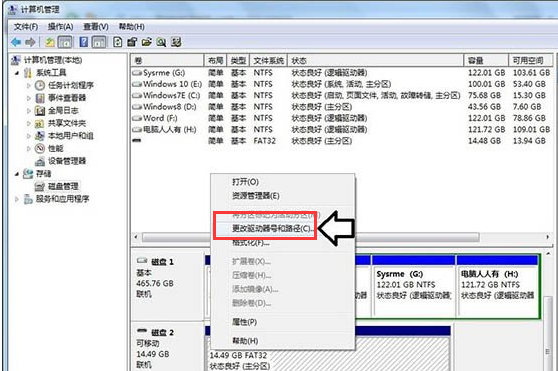
Task: Sort by the 文件系统 column header
Action: [x=268, y=60]
